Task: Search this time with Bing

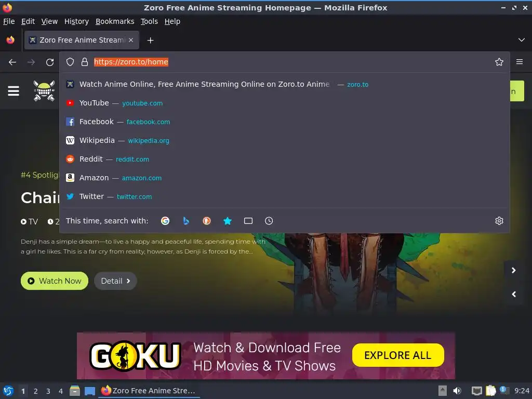Action: (x=186, y=221)
